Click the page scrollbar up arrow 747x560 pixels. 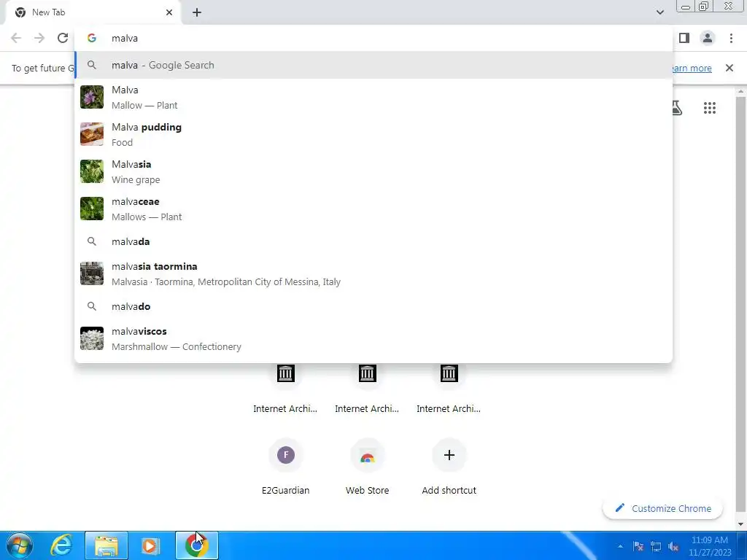click(x=740, y=91)
